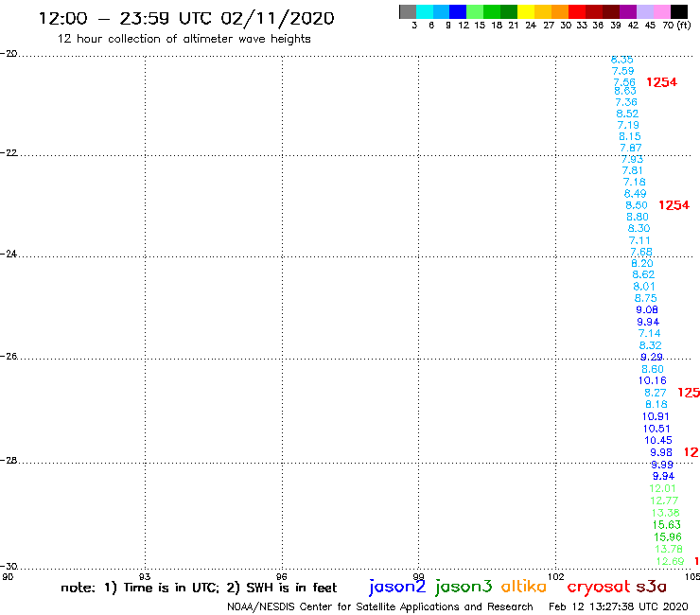Select the 13.38 wave height reading
Screen dimensions: 700x615
(x=665, y=513)
